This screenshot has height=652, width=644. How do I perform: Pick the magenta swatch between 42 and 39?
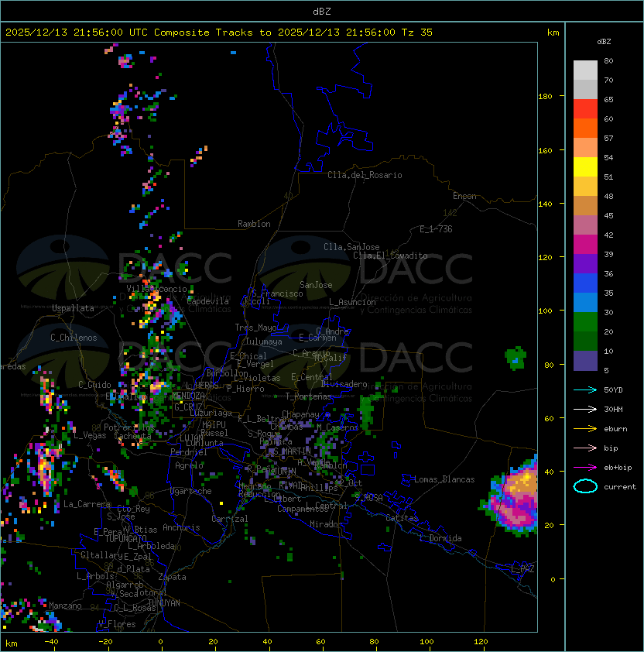[x=585, y=244]
